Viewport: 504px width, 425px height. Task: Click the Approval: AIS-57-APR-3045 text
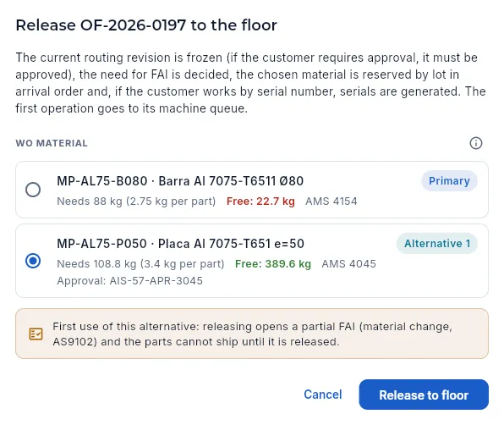coord(130,281)
